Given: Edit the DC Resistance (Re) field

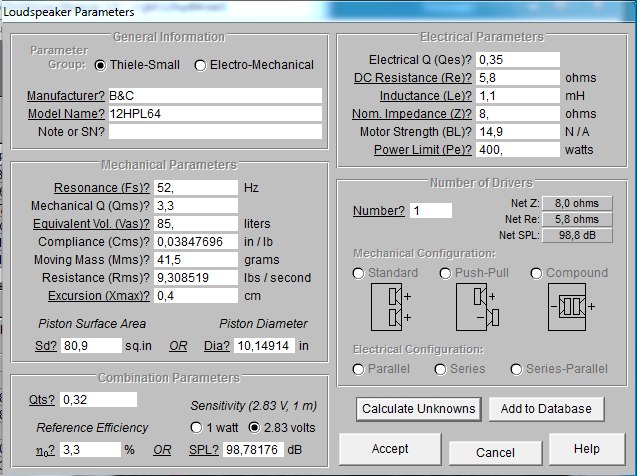Looking at the screenshot, I should point(517,78).
